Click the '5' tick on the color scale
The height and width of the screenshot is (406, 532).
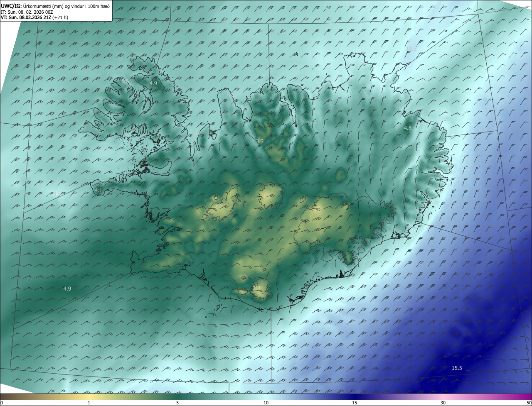(x=177, y=403)
